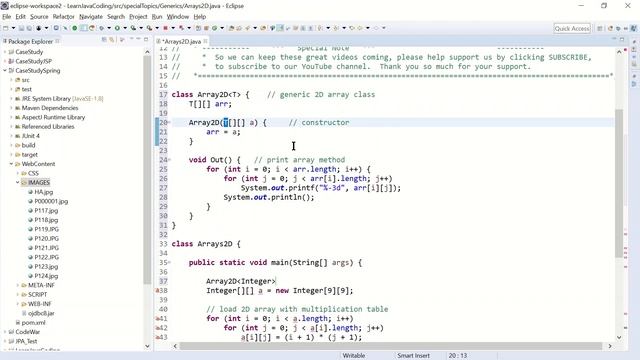This screenshot has height=360, width=640.
Task: Expand the CaseStudyJSP project
Action: 5,61
